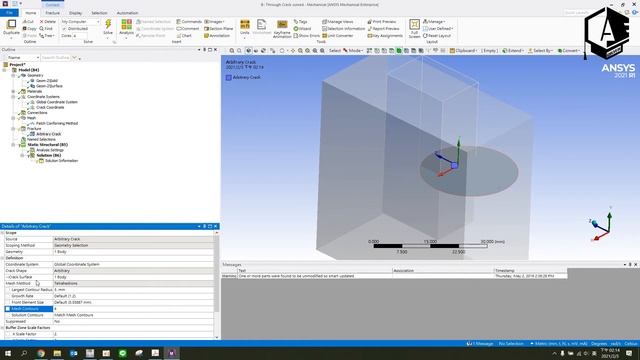Open the Unit Converter tool
640x360 pixels.
(338, 36)
